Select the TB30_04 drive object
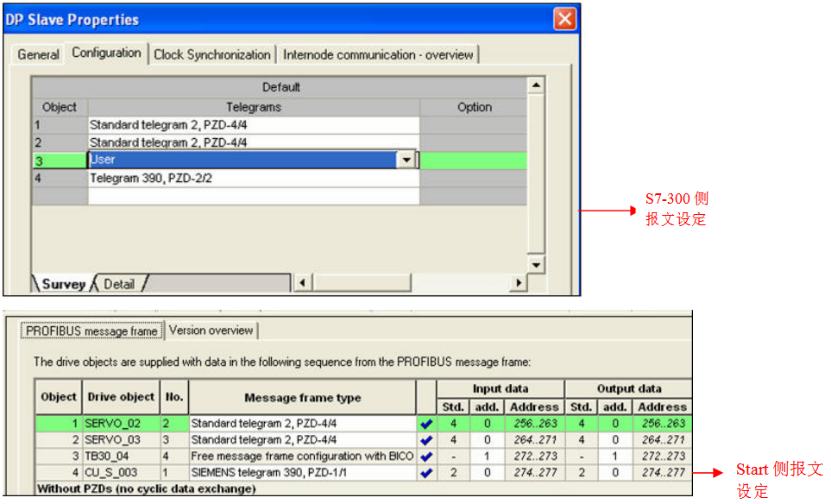The height and width of the screenshot is (504, 831). [121, 457]
